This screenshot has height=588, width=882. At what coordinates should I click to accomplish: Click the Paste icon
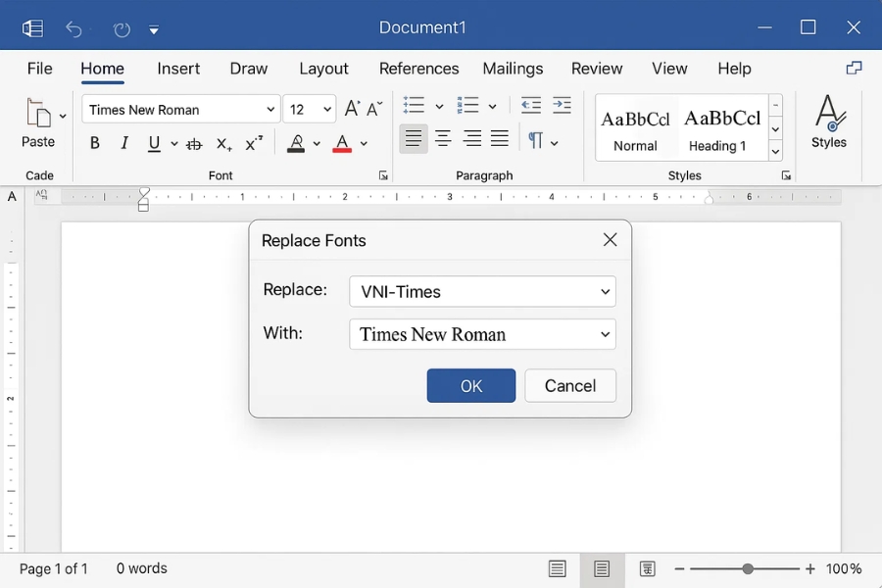[x=36, y=120]
